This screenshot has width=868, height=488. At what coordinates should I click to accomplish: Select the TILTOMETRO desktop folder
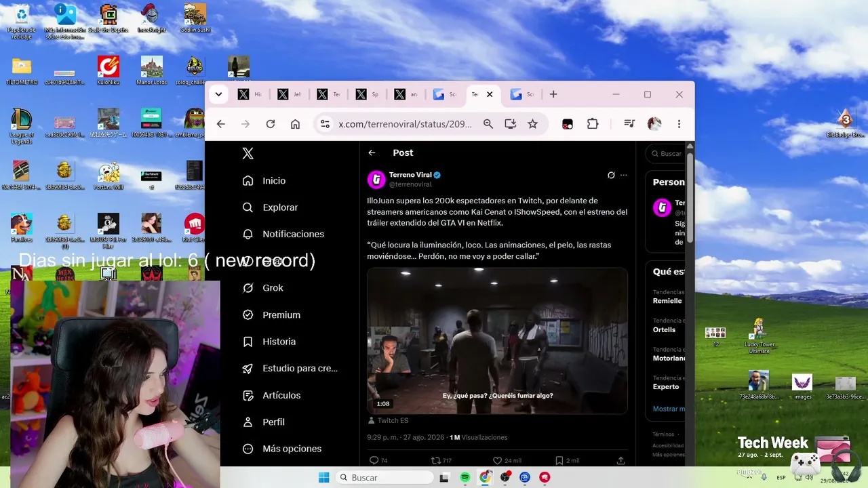22,70
